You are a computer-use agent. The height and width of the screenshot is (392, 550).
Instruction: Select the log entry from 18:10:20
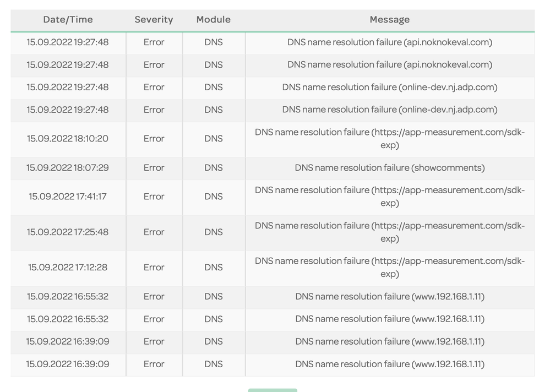point(389,139)
